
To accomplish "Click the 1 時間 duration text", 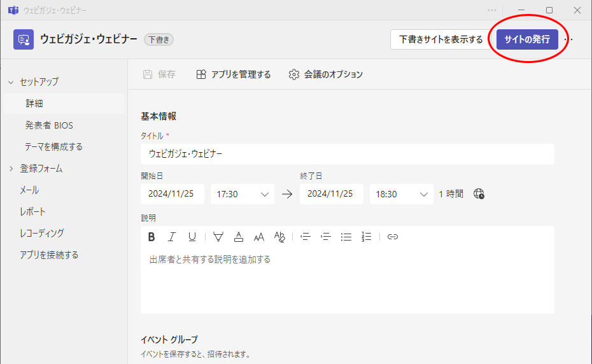I will point(451,194).
